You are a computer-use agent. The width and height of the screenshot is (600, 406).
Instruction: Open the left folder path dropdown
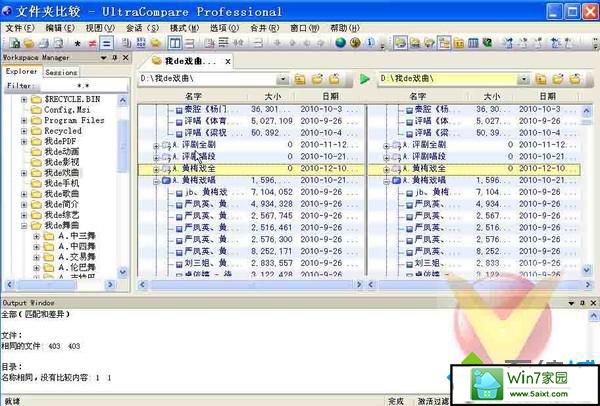coord(282,79)
